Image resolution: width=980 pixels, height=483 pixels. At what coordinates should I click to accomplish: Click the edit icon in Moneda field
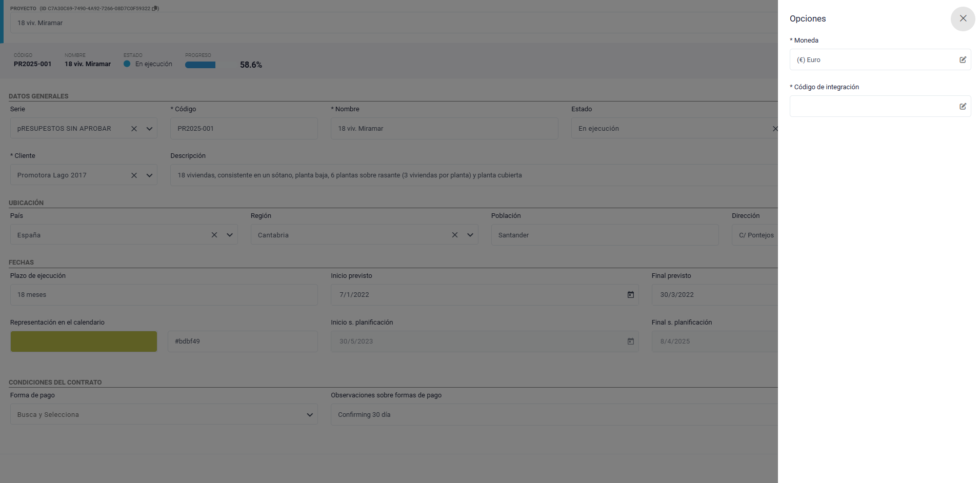click(963, 60)
